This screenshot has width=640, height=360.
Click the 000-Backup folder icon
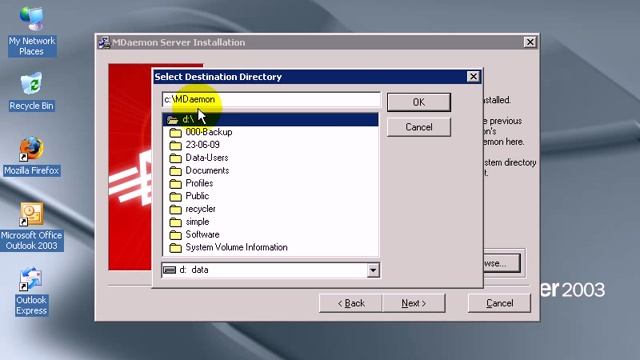(x=176, y=132)
